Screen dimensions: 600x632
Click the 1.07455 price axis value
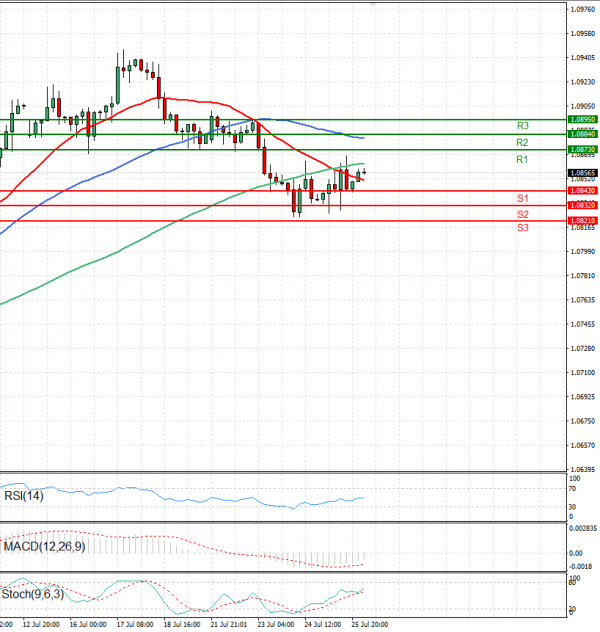click(583, 324)
